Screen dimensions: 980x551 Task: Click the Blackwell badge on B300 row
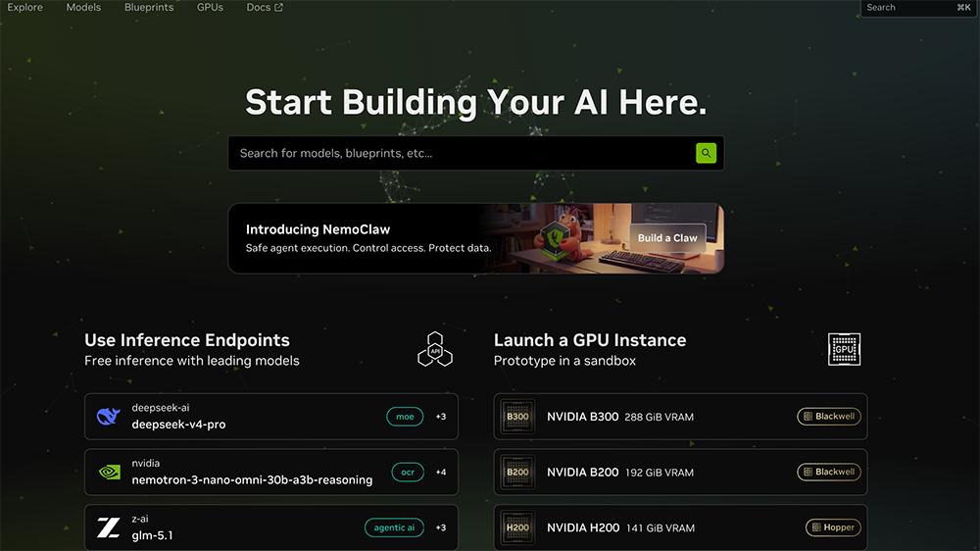coord(829,417)
